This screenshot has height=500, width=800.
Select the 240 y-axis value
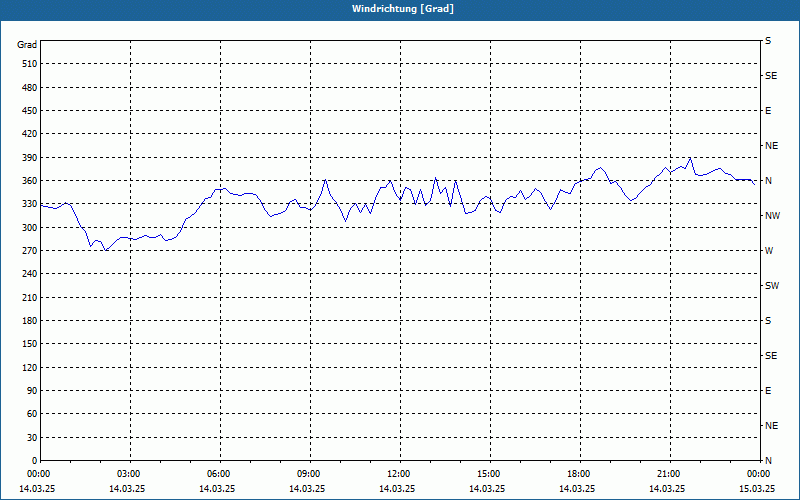[30, 274]
